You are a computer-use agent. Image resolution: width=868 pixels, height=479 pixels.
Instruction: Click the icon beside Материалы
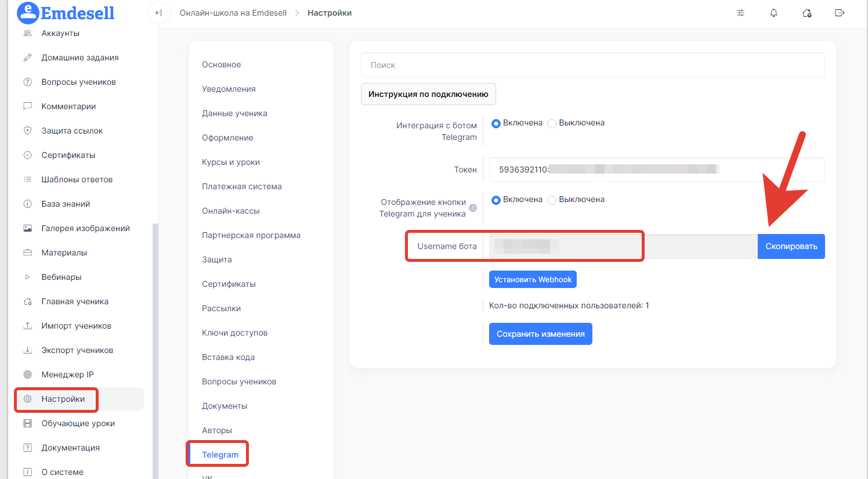point(27,253)
